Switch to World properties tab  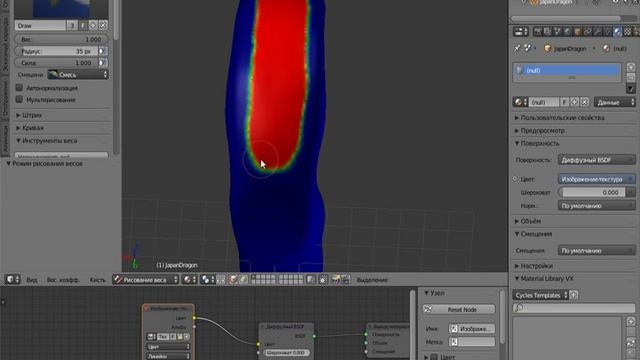pos(567,31)
